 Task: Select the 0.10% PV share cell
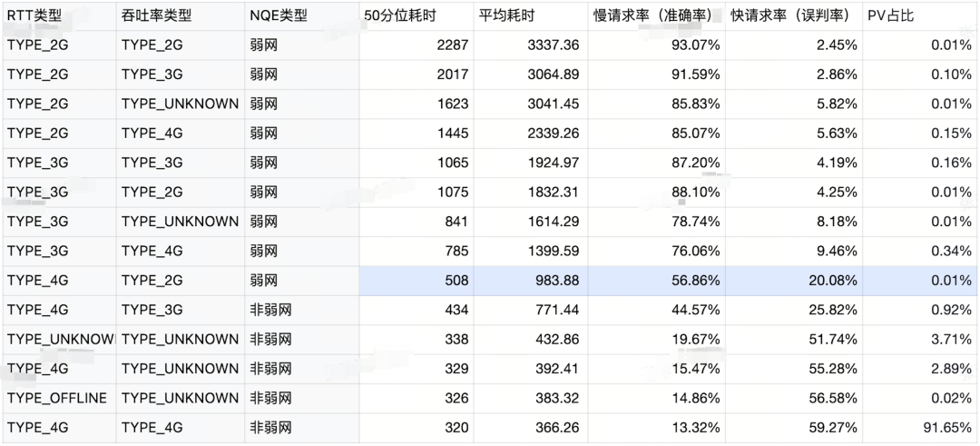(x=920, y=74)
